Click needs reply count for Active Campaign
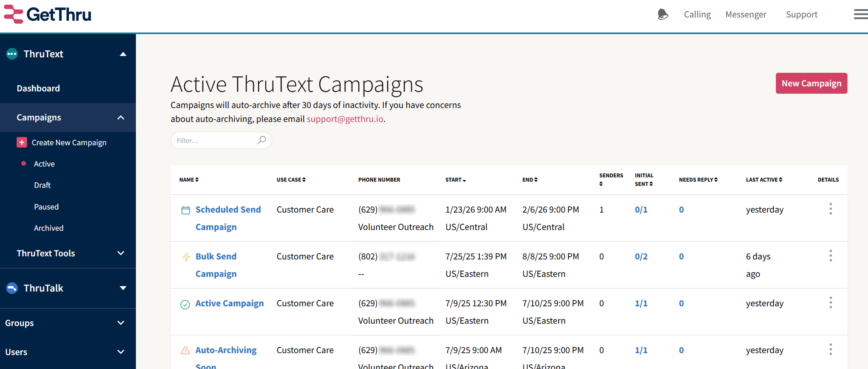868x369 pixels. point(681,303)
